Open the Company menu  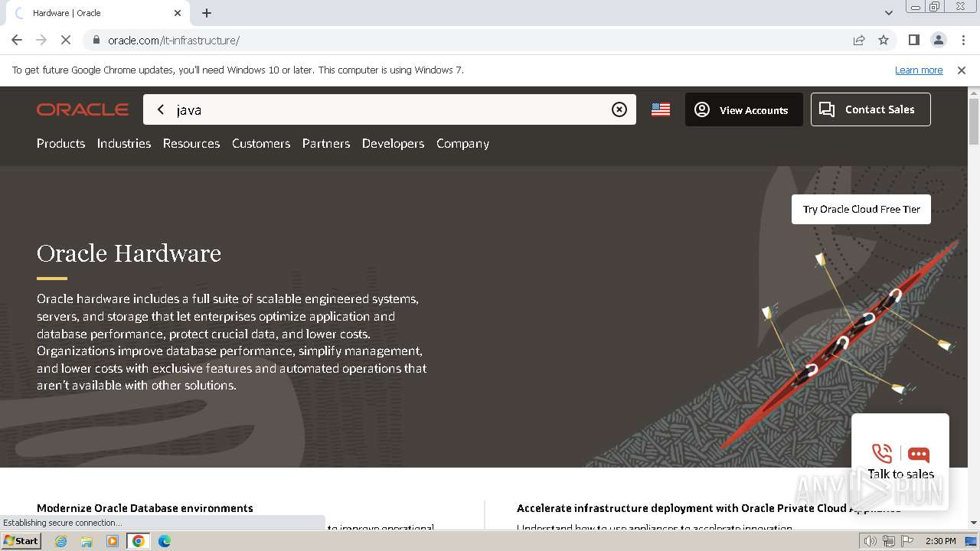462,143
